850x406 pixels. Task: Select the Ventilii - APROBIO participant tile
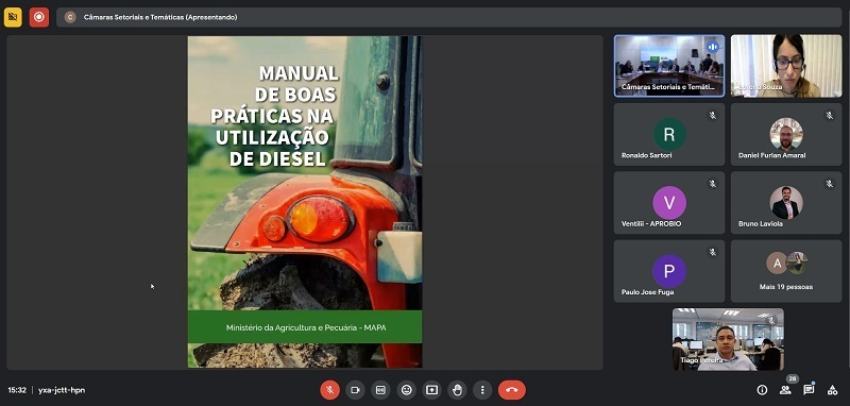(669, 203)
